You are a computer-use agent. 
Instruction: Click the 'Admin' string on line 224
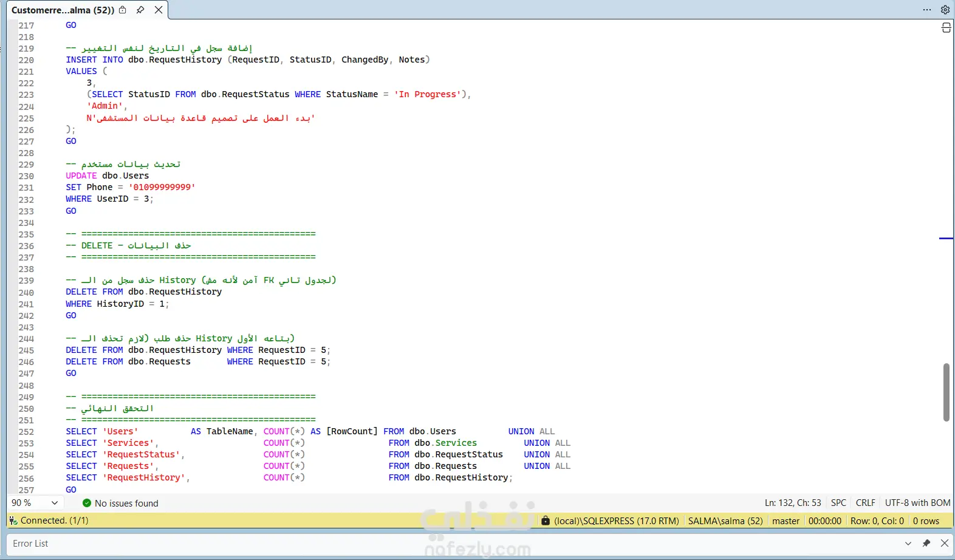tap(104, 106)
